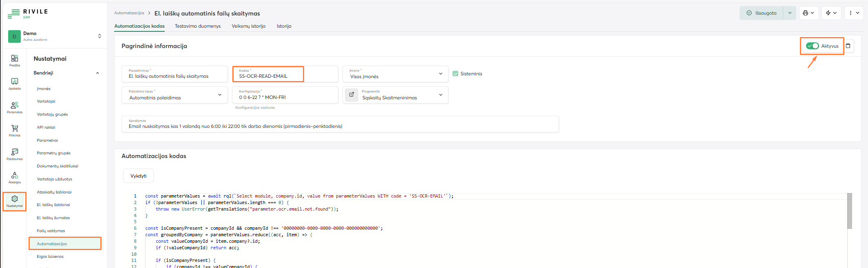Click the code editor vertical scrollbar
Screen dimensions: 868x268
pos(849,212)
